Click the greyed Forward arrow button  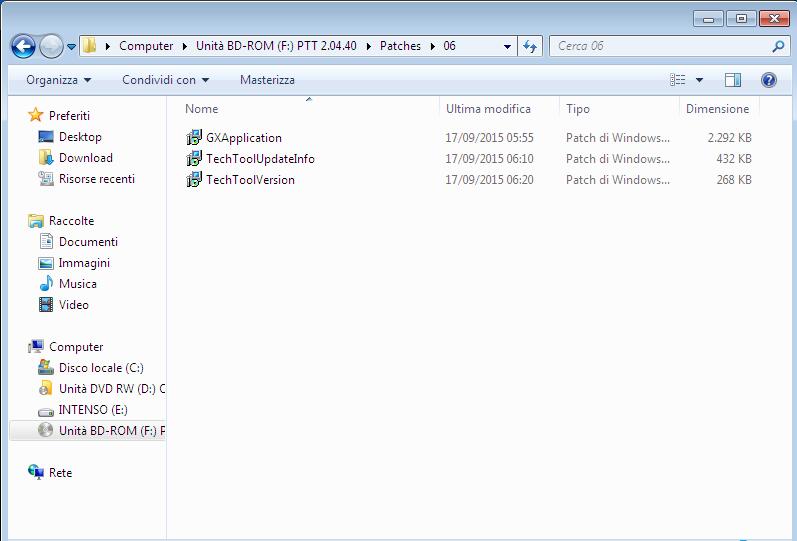click(51, 46)
